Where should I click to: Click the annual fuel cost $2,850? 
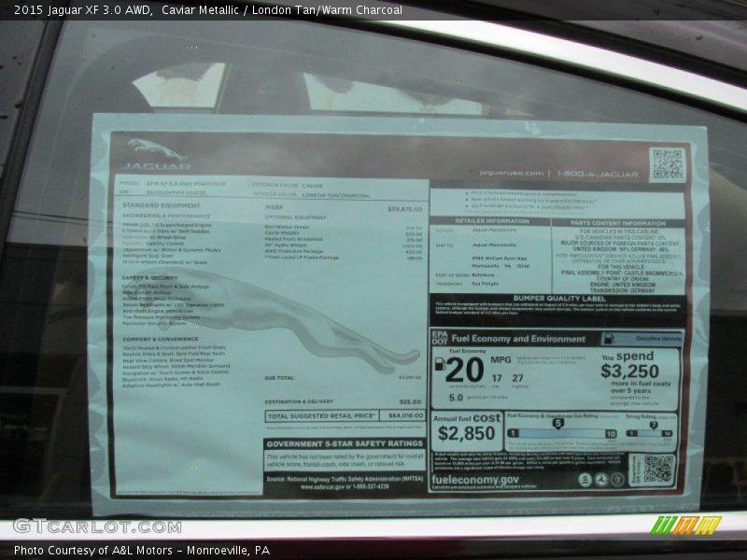click(x=466, y=433)
